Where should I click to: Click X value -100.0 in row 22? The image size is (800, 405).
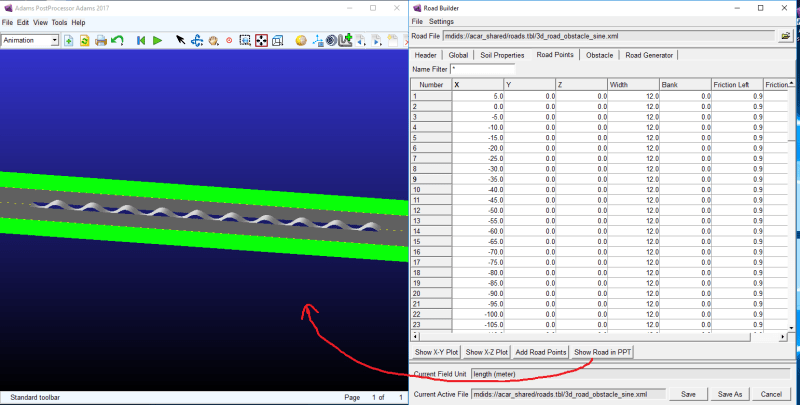coord(478,314)
